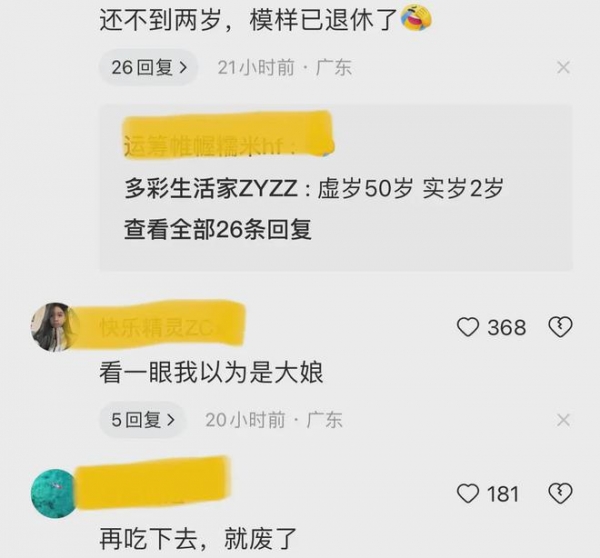Tap the reply text 虚岁50岁 实岁2岁
Screen dimensions: 600x558
coord(410,189)
